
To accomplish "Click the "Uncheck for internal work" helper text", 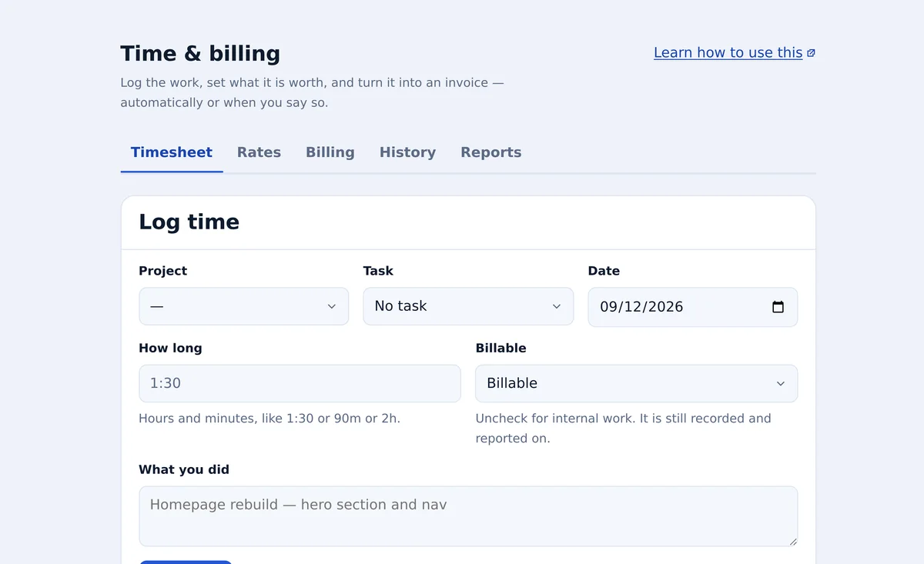I will click(624, 429).
